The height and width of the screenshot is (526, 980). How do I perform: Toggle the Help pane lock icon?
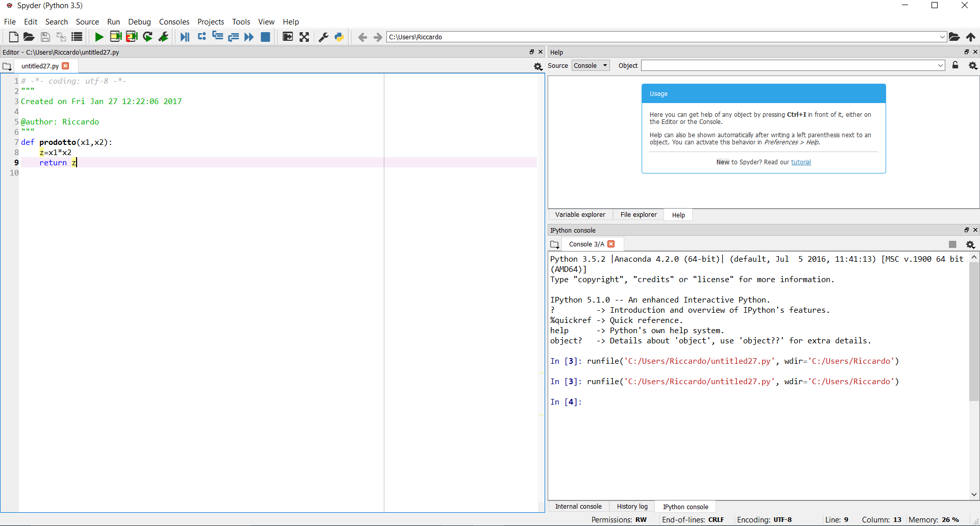click(x=955, y=65)
